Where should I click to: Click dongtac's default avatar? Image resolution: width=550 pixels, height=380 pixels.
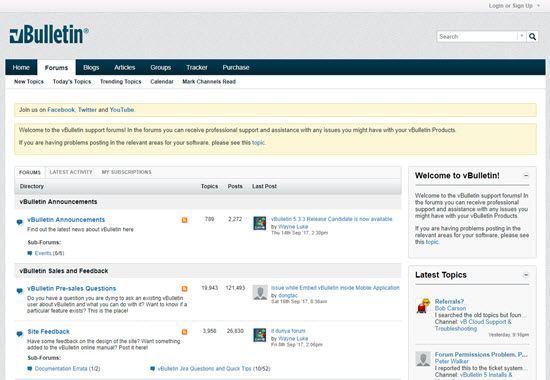260,292
